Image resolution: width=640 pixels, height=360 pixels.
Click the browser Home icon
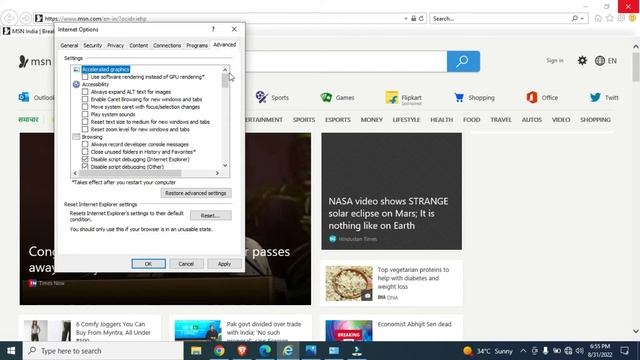(x=598, y=18)
